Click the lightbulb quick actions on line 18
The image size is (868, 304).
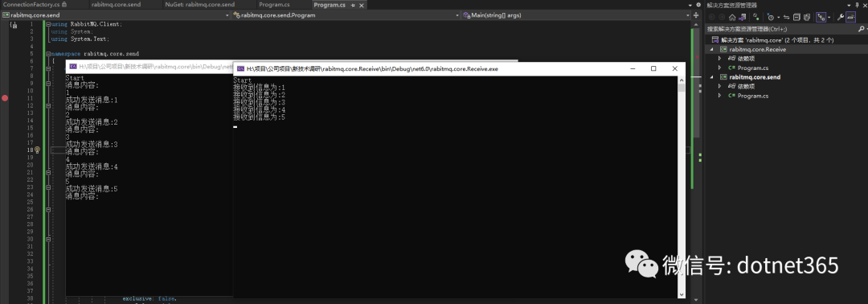pos(37,150)
